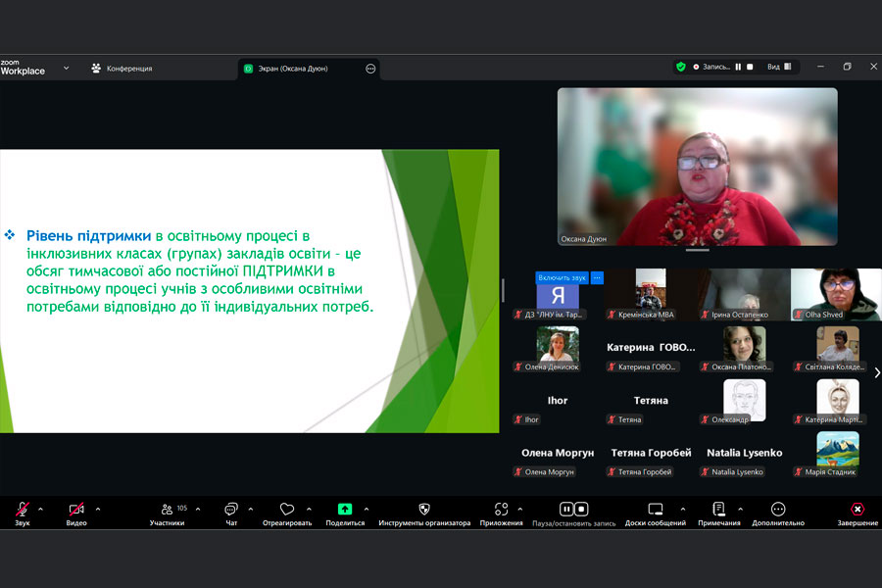Open the Чат chat panel
The image size is (882, 588).
[x=231, y=510]
